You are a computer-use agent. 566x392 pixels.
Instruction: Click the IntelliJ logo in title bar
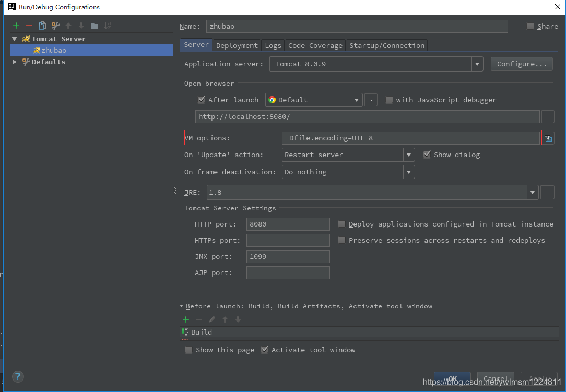pos(11,7)
